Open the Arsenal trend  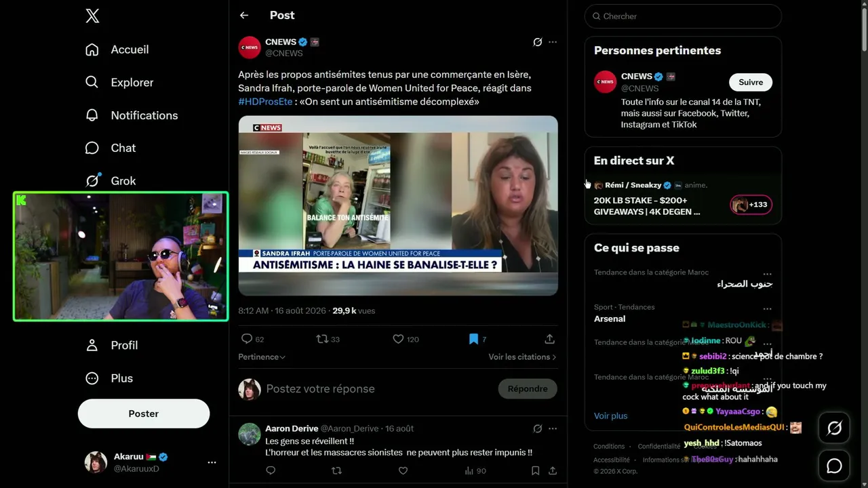pos(610,319)
